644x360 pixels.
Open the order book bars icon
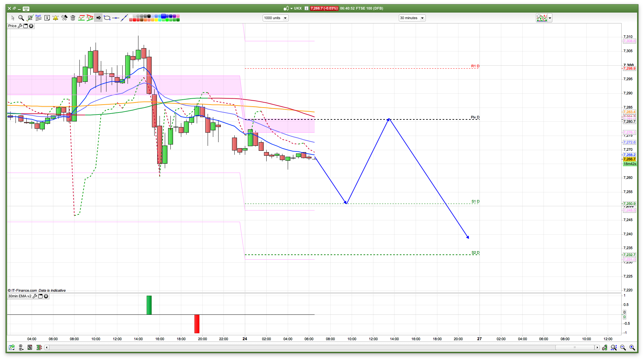[39, 347]
